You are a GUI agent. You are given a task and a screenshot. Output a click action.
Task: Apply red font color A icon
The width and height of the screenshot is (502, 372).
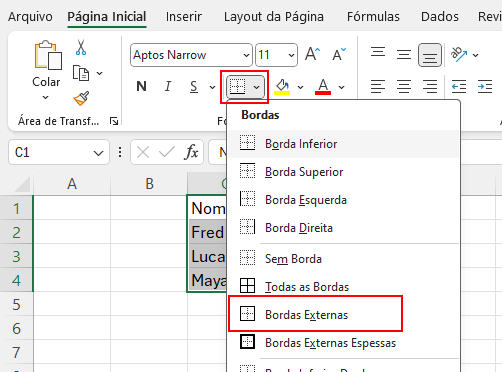pos(323,87)
